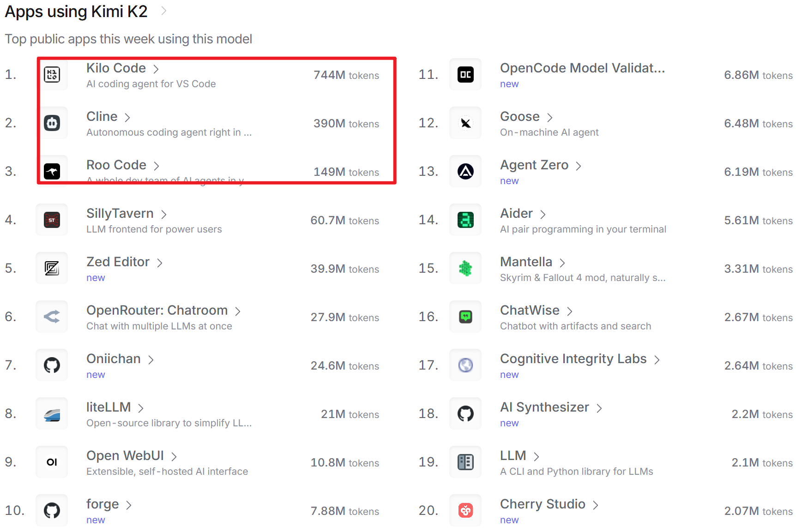This screenshot has height=532, width=796.
Task: Click the SillyTavern app icon
Action: (52, 220)
